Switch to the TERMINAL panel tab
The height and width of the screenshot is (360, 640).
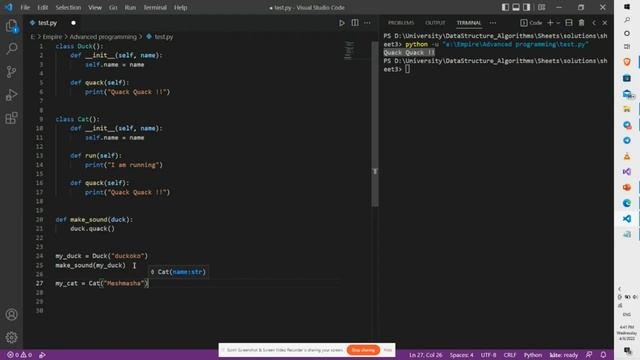(x=469, y=23)
